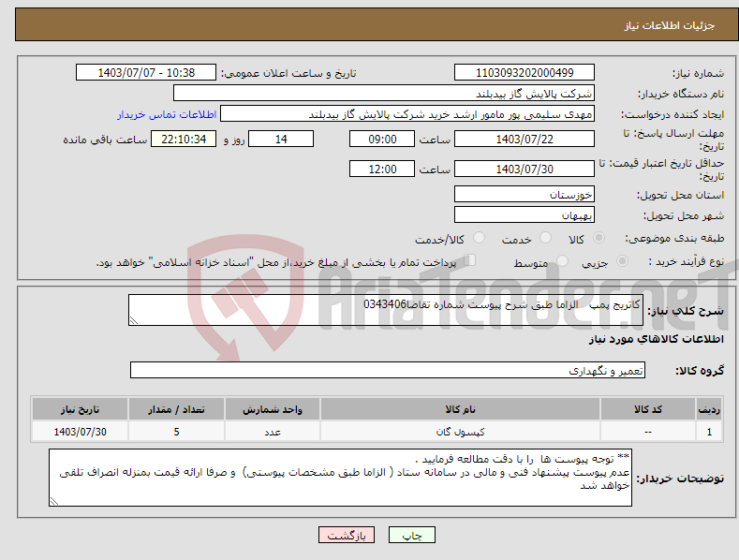
Task: Click the واحد شمارش column header
Action: [x=273, y=409]
